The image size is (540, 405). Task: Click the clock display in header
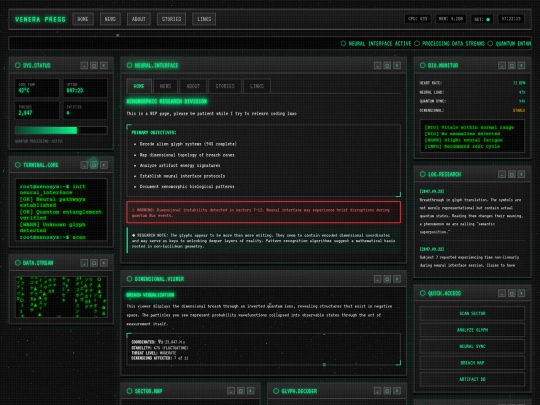pos(511,19)
